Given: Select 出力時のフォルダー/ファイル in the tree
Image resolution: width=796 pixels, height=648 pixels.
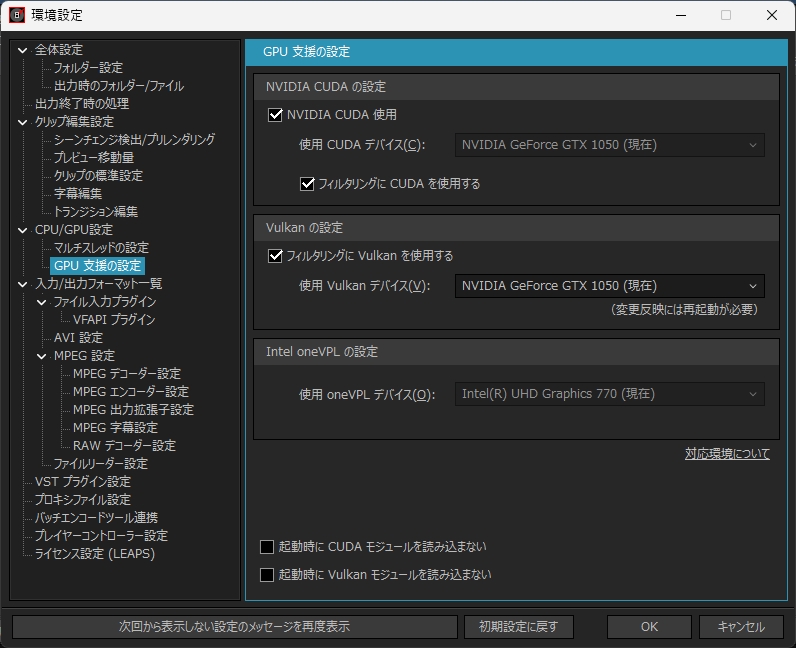Looking at the screenshot, I should (119, 86).
